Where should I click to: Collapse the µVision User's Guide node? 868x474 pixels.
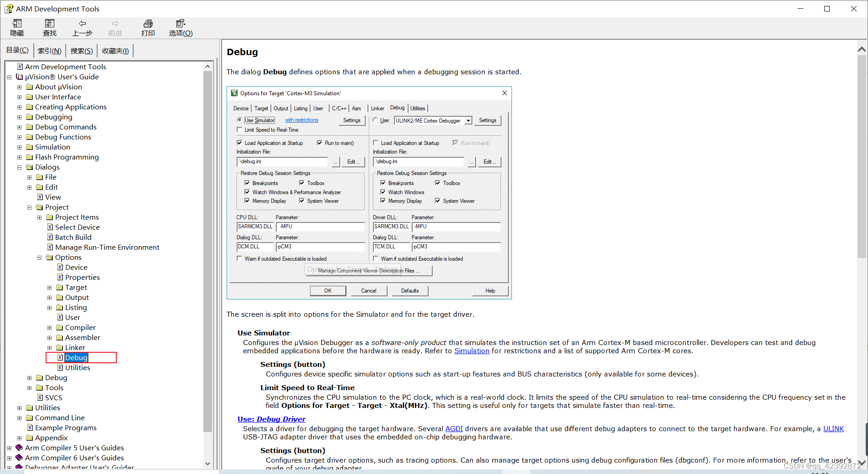tap(9, 77)
